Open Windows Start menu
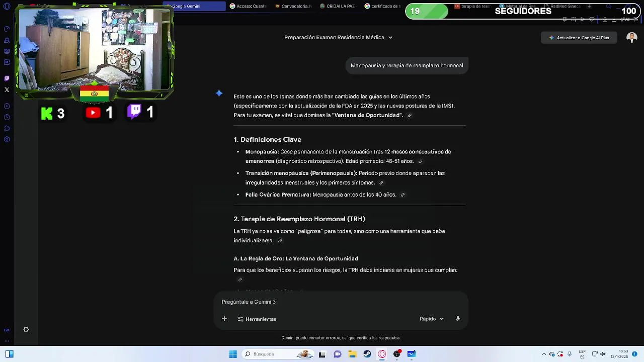The image size is (644, 362). pos(233,354)
